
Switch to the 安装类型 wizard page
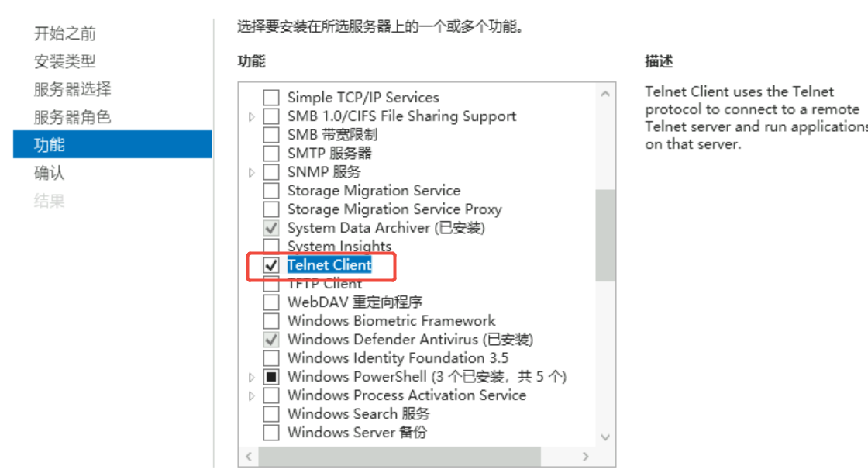(x=64, y=61)
